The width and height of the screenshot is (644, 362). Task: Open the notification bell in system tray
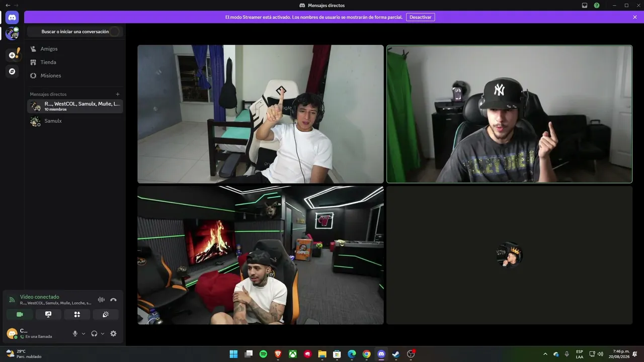(x=635, y=354)
